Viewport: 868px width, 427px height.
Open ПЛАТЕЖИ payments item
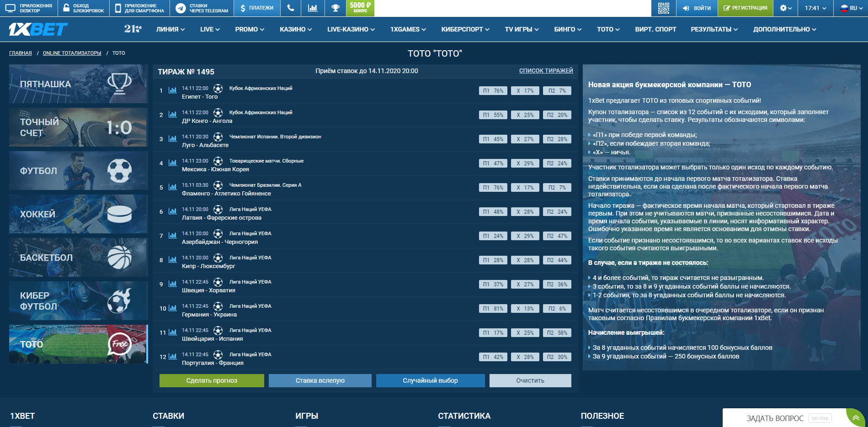pyautogui.click(x=257, y=8)
